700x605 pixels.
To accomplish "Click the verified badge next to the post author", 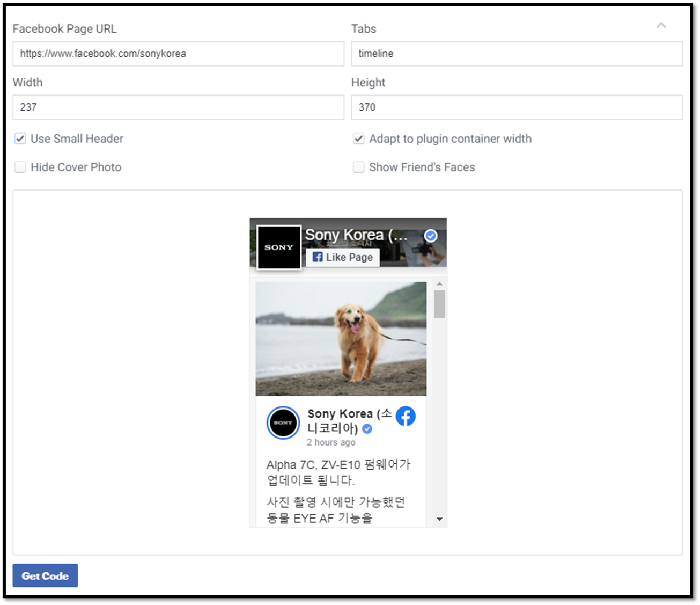I will [x=367, y=428].
